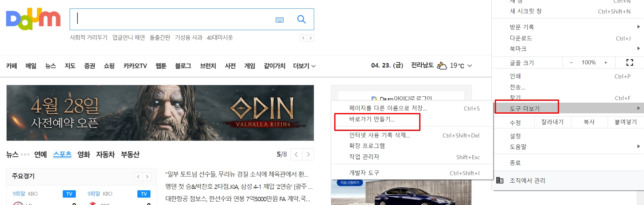This screenshot has width=644, height=205.
Task: Open 설정 from Chrome menu
Action: coord(568,136)
